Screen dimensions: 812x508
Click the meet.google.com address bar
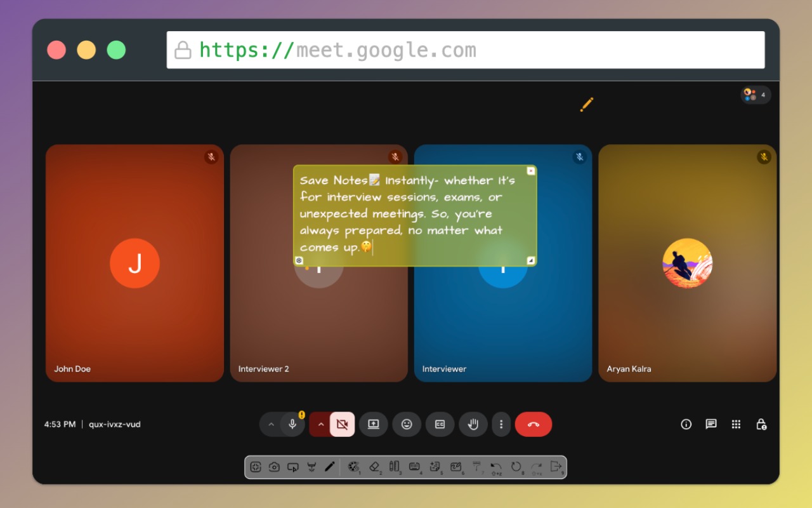(x=465, y=50)
